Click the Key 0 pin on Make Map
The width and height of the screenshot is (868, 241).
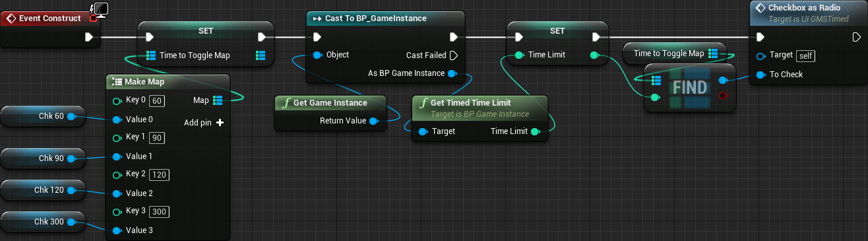click(x=117, y=101)
